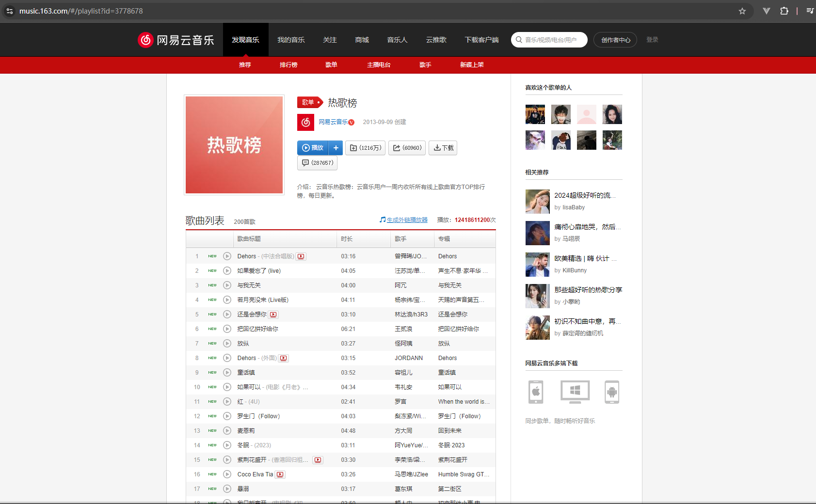
Task: Click the 下载 download button
Action: click(443, 148)
